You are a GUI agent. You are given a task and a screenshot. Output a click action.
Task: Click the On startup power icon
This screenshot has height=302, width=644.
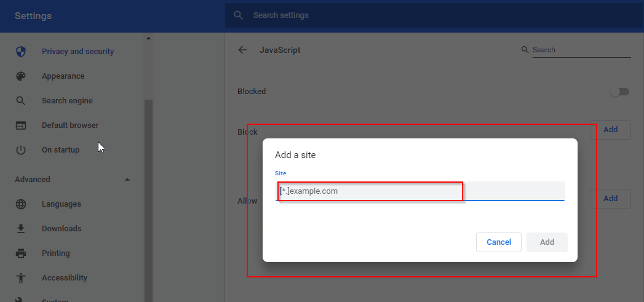click(20, 150)
